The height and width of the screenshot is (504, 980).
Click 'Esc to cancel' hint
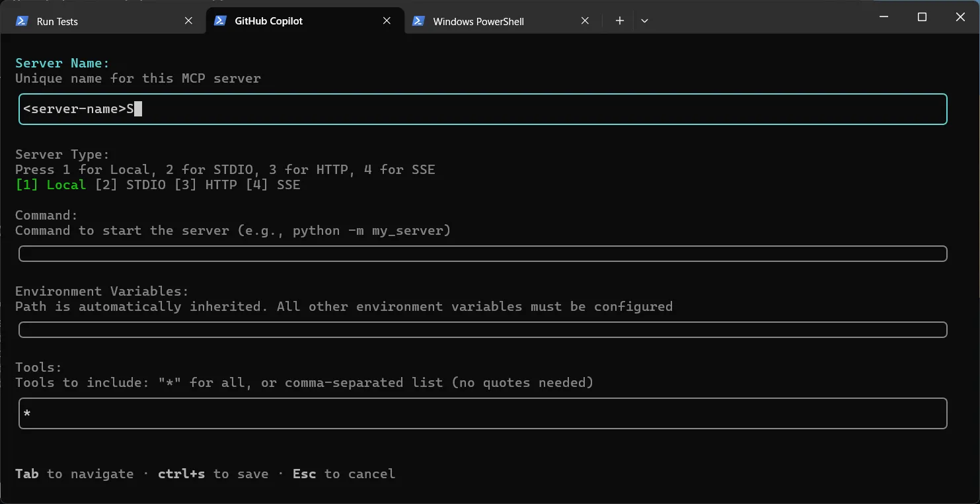click(344, 474)
